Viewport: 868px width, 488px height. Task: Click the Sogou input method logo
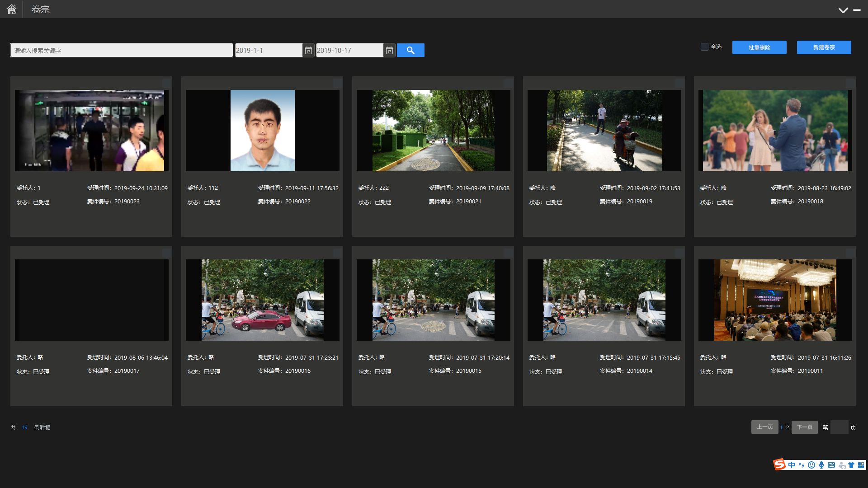[779, 465]
